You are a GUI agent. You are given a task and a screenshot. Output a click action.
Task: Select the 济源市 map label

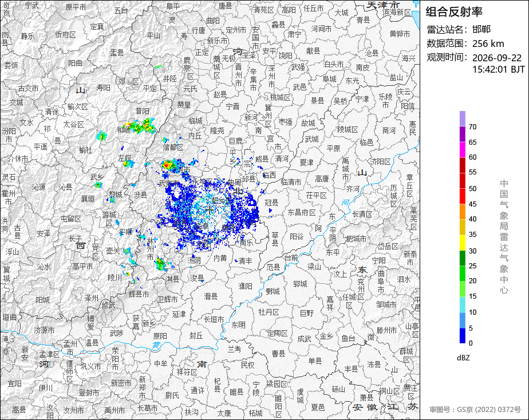tap(44, 330)
